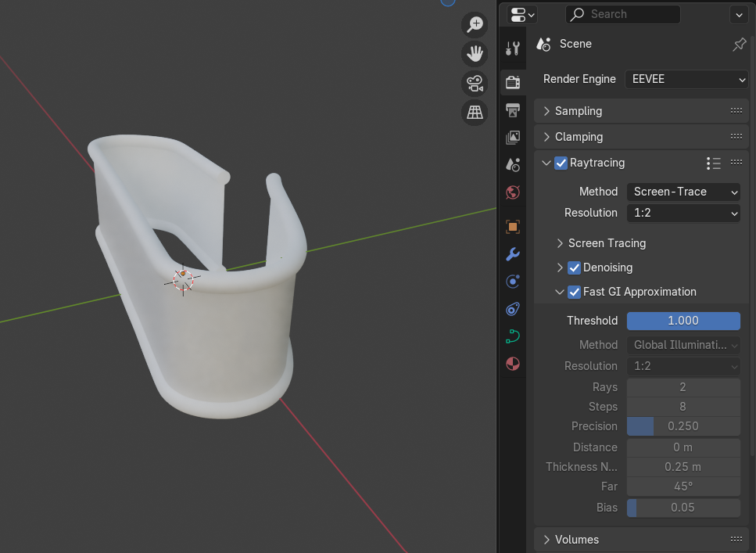
Task: Expand the Screen Tracing subpanel
Action: pyautogui.click(x=607, y=243)
